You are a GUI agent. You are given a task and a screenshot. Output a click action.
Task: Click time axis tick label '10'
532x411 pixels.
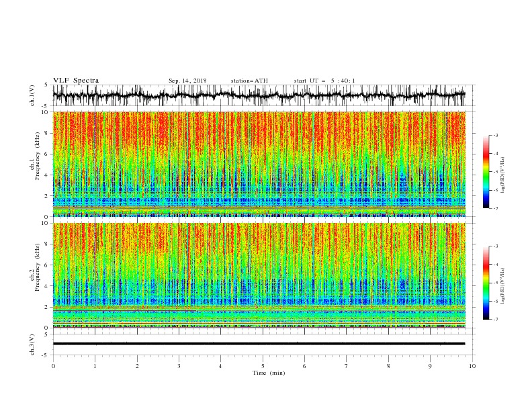472,366
